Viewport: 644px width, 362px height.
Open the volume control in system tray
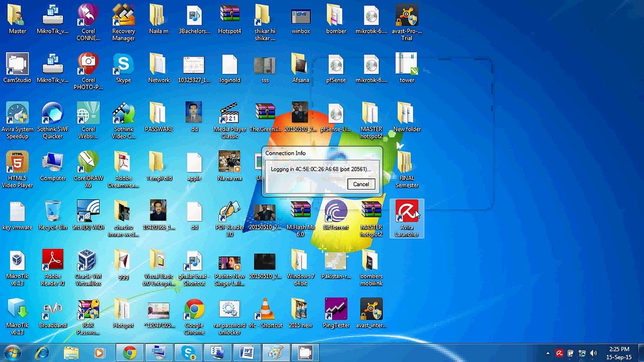coord(593,353)
